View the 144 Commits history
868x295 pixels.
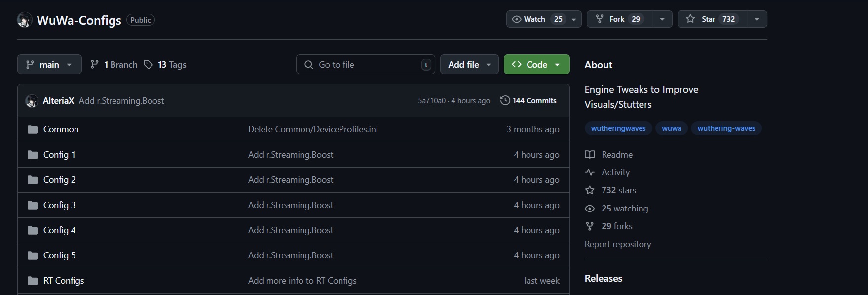[x=528, y=101]
